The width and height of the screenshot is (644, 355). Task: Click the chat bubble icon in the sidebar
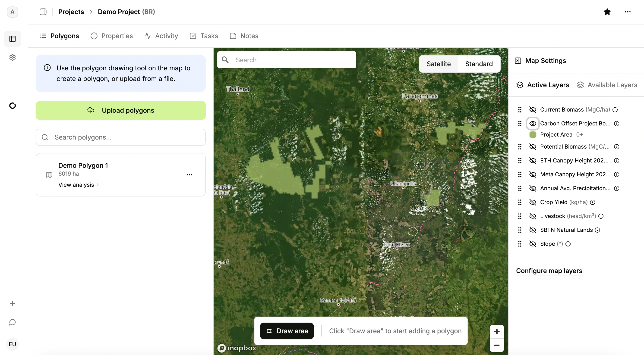click(x=13, y=322)
